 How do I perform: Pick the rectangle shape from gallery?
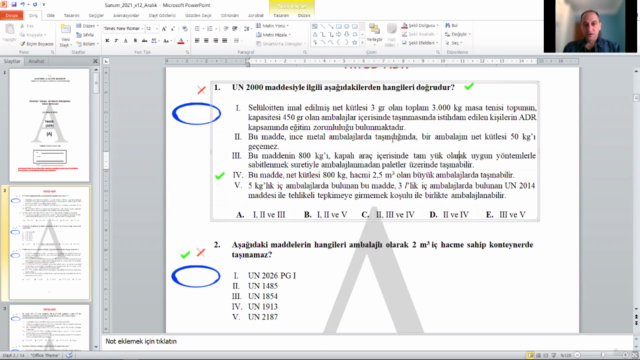point(338,26)
